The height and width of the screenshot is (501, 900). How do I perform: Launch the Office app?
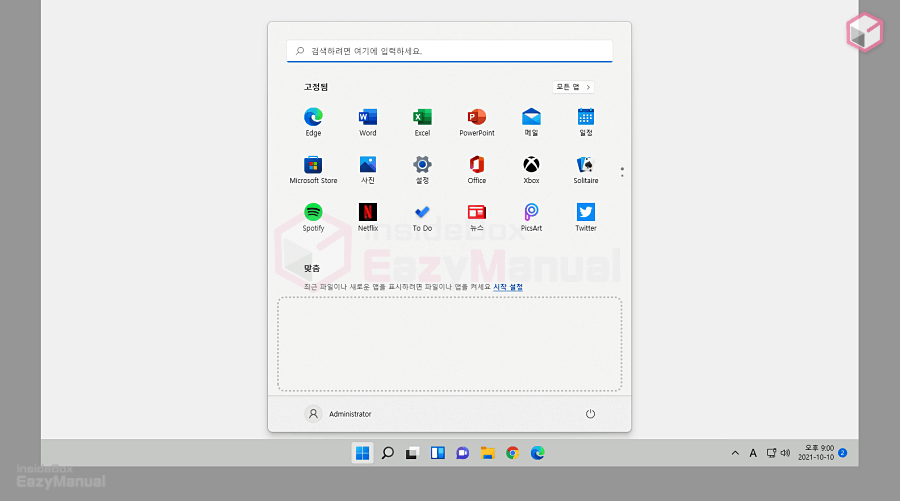coord(476,169)
